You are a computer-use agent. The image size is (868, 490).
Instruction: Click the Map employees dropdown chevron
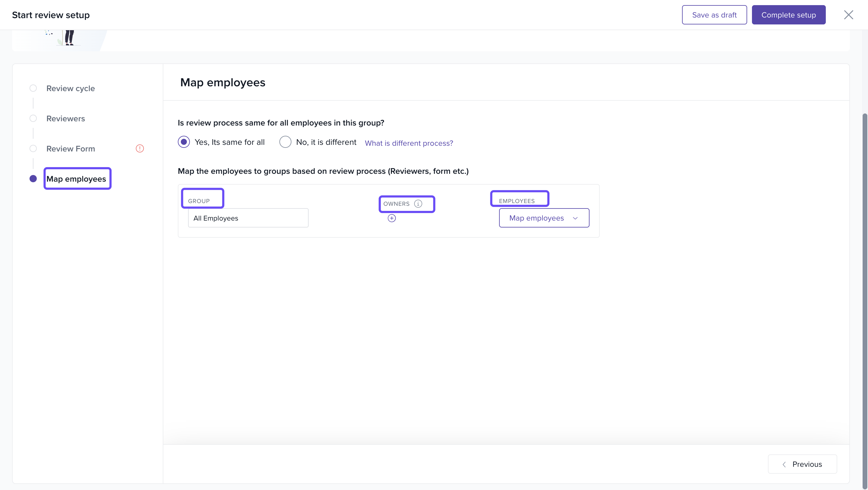click(x=575, y=218)
